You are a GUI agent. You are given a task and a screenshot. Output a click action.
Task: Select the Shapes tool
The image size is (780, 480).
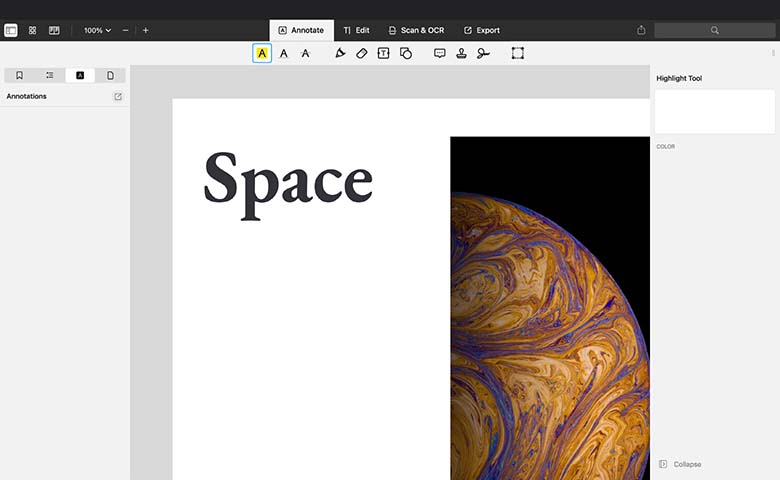[x=406, y=53]
